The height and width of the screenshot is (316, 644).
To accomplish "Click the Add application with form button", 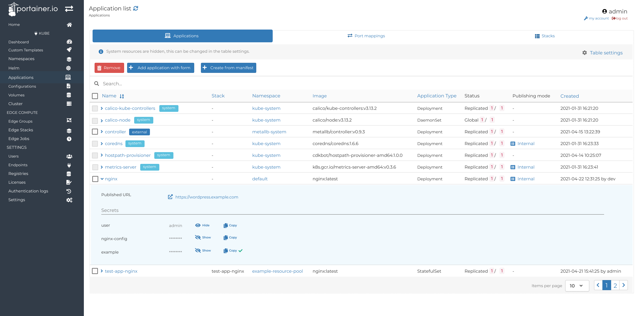I will (x=160, y=67).
